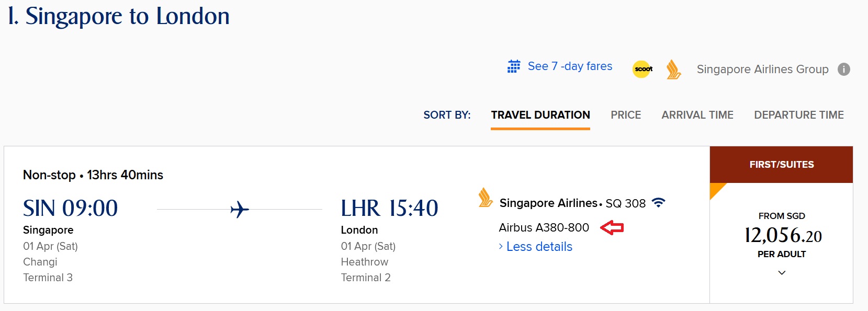Click the Singapore Airlines logo near group label
This screenshot has width=868, height=311.
click(673, 69)
